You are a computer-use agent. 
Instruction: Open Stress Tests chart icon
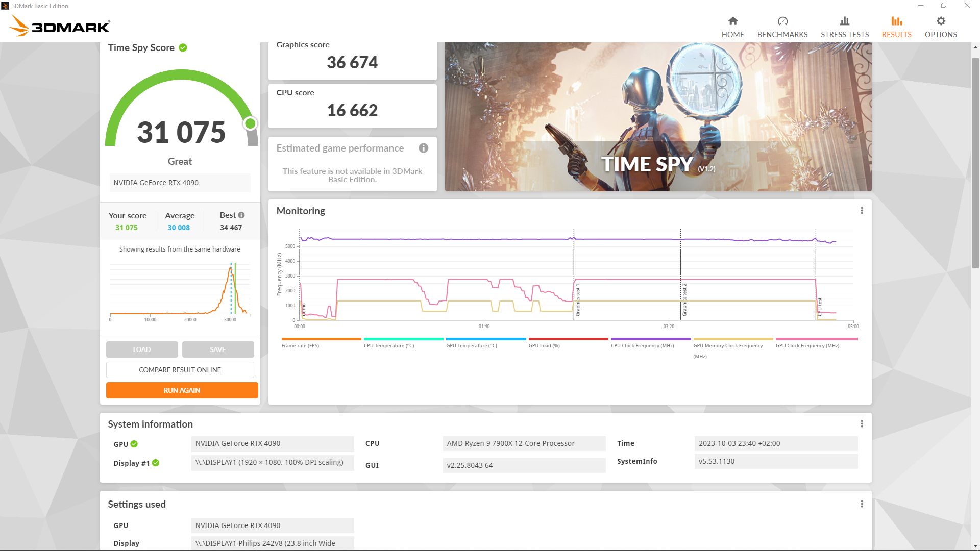point(844,21)
